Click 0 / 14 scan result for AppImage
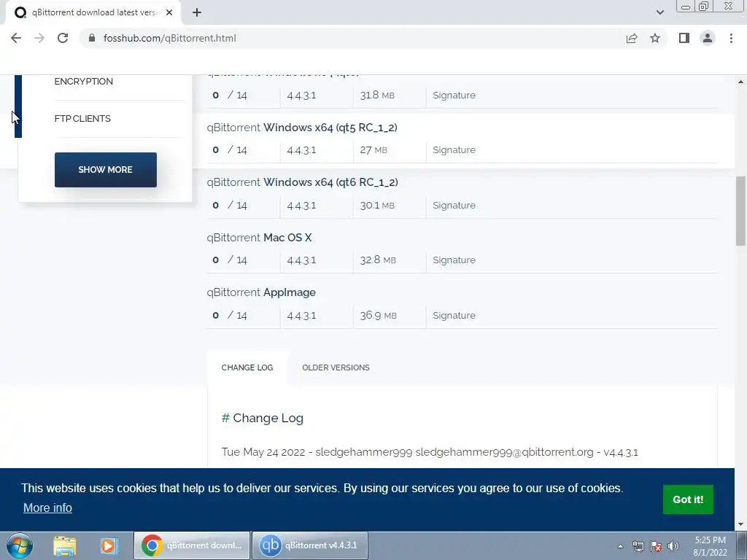The height and width of the screenshot is (560, 747). pyautogui.click(x=230, y=315)
